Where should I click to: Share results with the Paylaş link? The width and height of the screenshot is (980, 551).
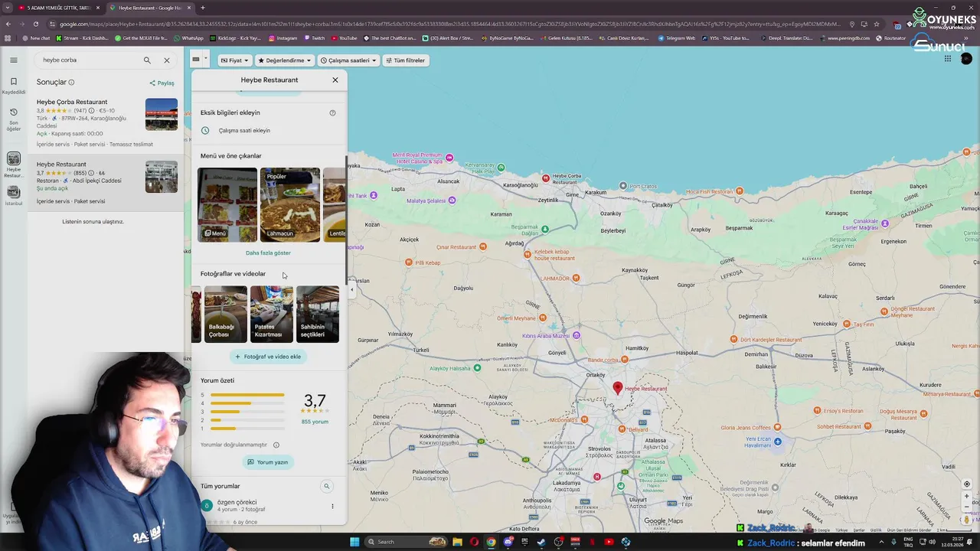162,83
